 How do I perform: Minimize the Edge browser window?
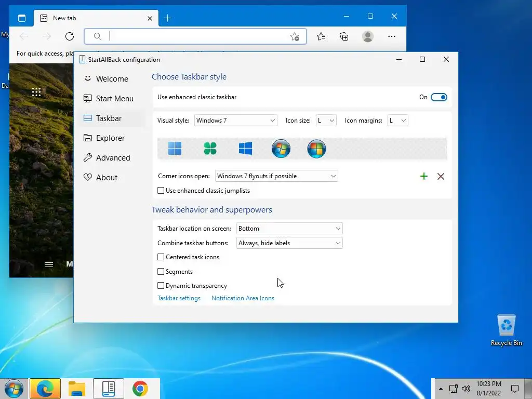[347, 16]
